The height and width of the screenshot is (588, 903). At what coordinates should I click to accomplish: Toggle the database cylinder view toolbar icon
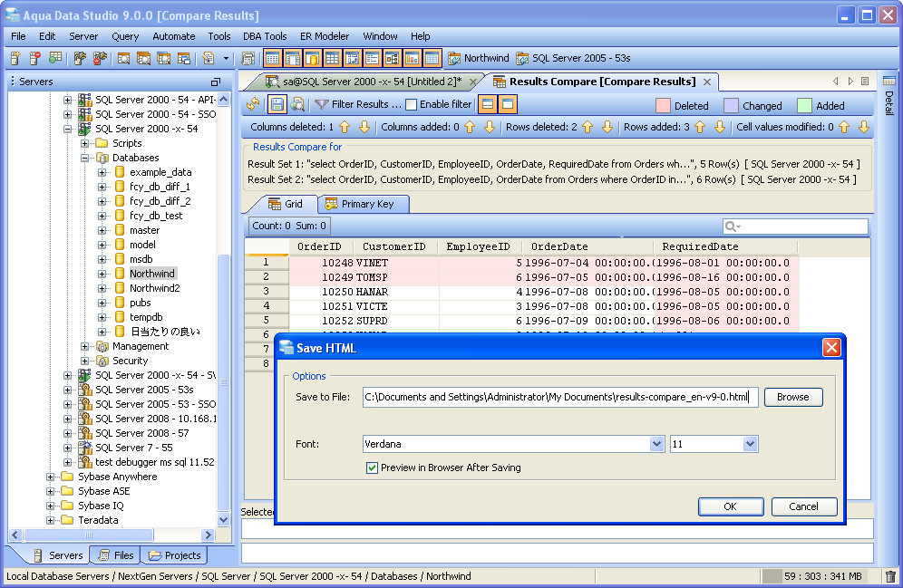point(312,58)
